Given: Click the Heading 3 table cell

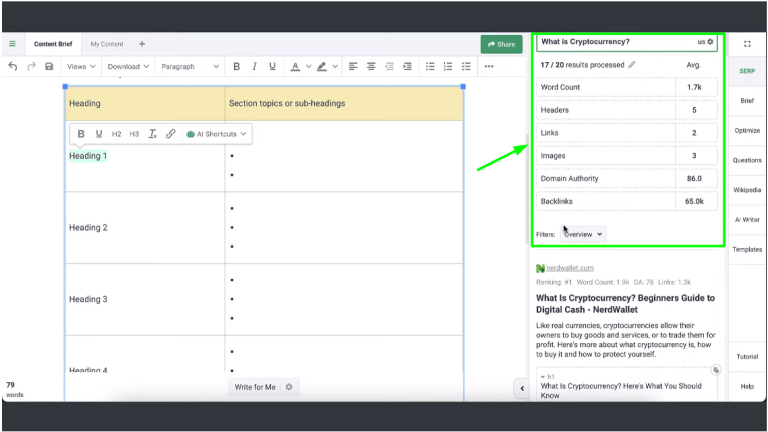Looking at the screenshot, I should pos(144,299).
